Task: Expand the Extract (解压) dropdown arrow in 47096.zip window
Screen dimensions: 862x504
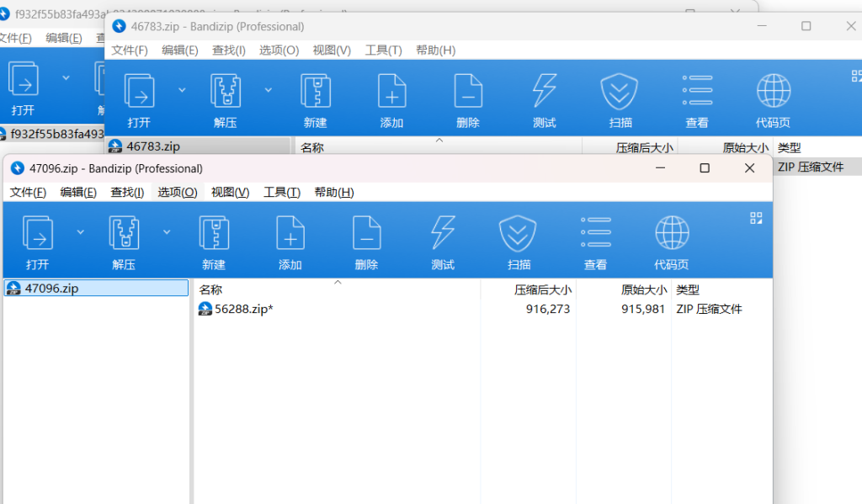Action: tap(167, 231)
